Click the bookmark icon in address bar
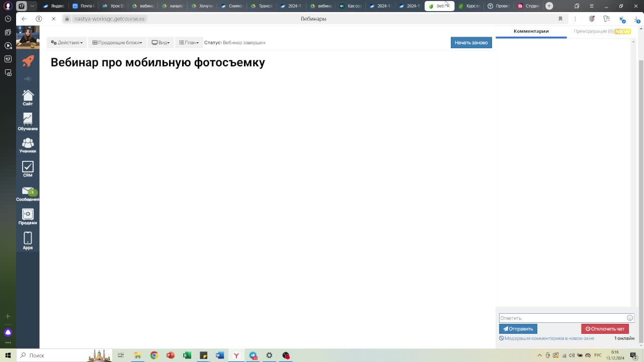This screenshot has width=644, height=362. tap(560, 19)
